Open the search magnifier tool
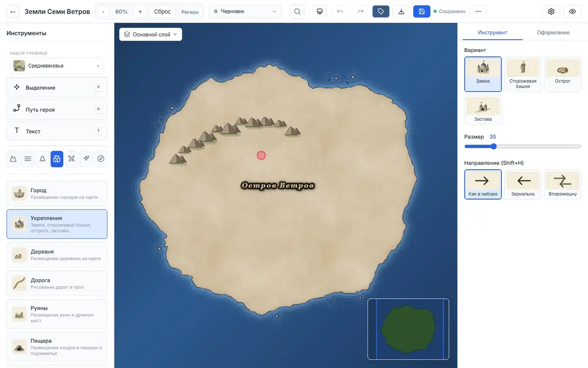 [x=297, y=11]
